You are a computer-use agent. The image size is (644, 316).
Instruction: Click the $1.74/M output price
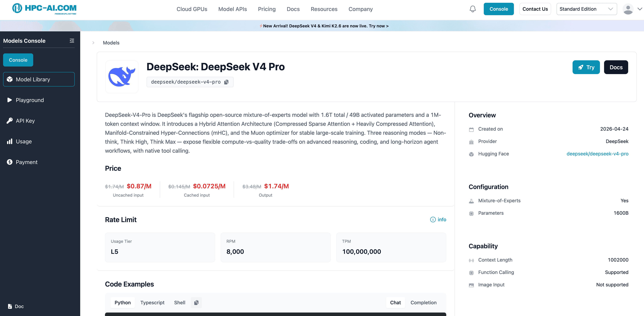[x=276, y=186]
